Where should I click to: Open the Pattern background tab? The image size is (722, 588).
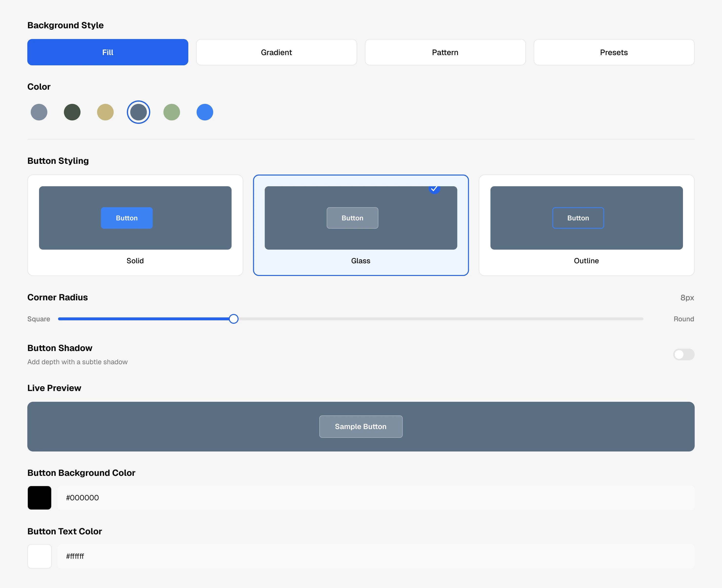[x=445, y=52]
